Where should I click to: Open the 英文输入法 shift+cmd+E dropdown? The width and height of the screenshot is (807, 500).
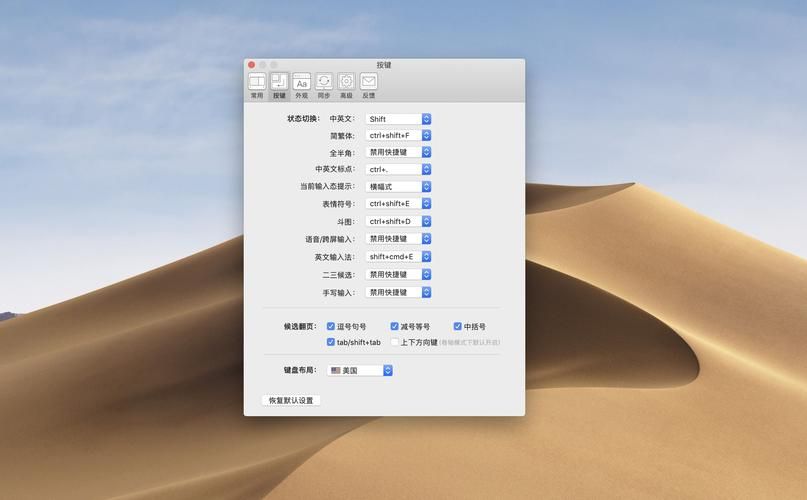[398, 256]
